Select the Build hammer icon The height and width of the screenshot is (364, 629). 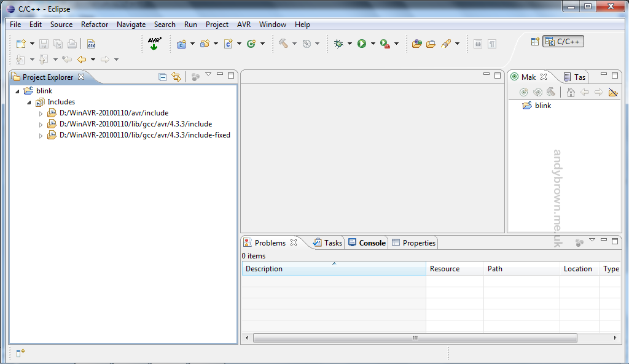282,44
